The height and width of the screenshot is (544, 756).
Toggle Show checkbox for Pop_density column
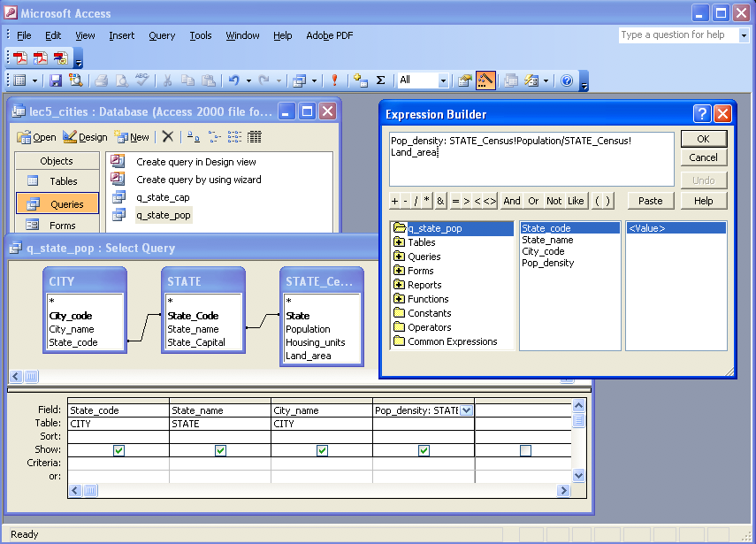pos(424,450)
